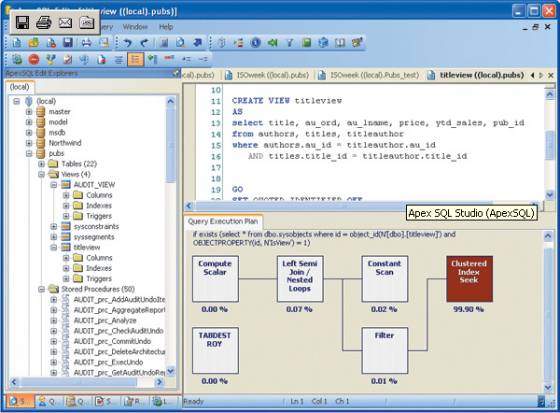Expand the Tables (22) folder
560x413 pixels.
[41, 164]
